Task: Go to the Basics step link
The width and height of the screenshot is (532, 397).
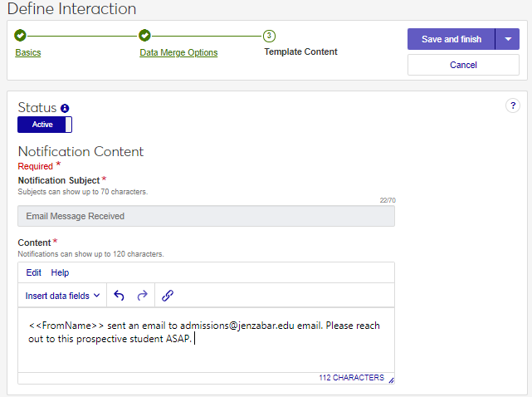Action: (28, 52)
